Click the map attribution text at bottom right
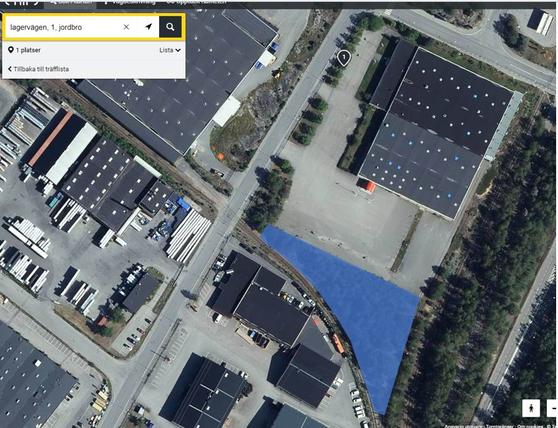This screenshot has height=428, width=558. coord(498,426)
